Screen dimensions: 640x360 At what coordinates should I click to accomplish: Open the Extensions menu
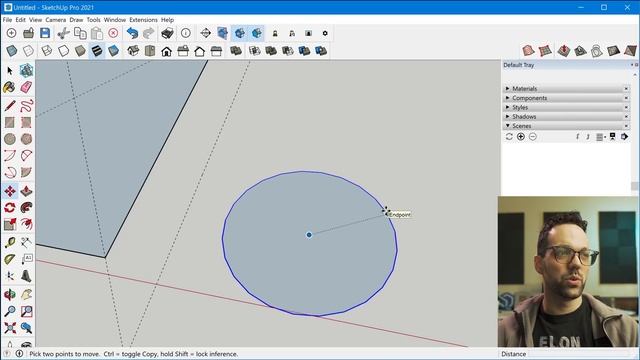coord(143,20)
